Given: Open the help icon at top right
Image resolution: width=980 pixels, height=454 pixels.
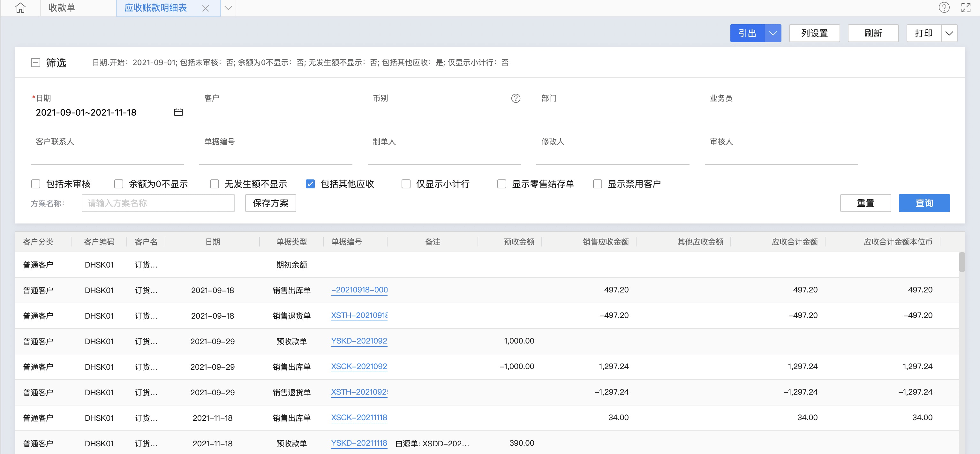Looking at the screenshot, I should click(944, 8).
